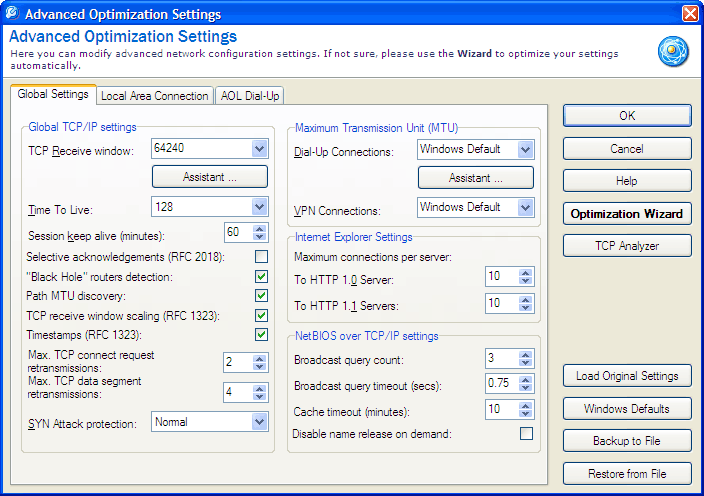Click Restore from File button

[x=627, y=474]
